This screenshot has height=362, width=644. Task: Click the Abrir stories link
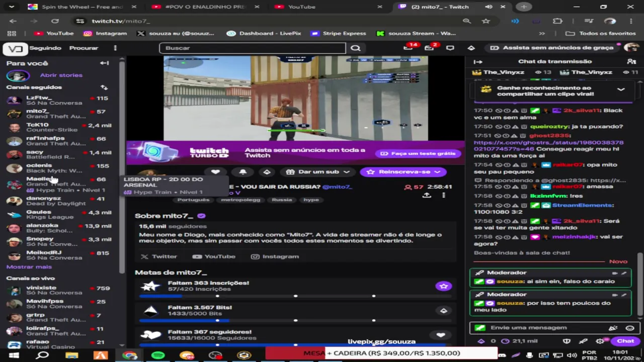[x=61, y=75]
